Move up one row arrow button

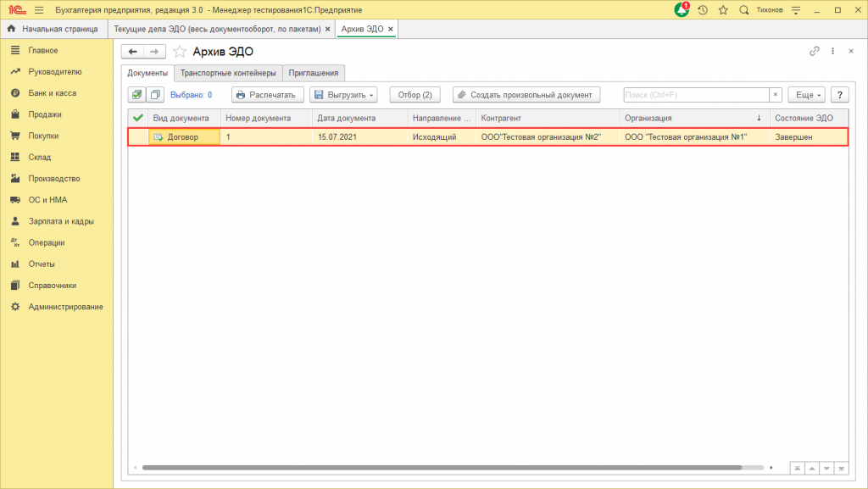[x=812, y=468]
